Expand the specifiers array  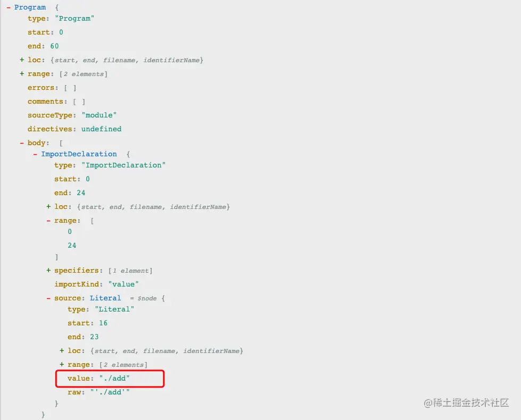(48, 270)
